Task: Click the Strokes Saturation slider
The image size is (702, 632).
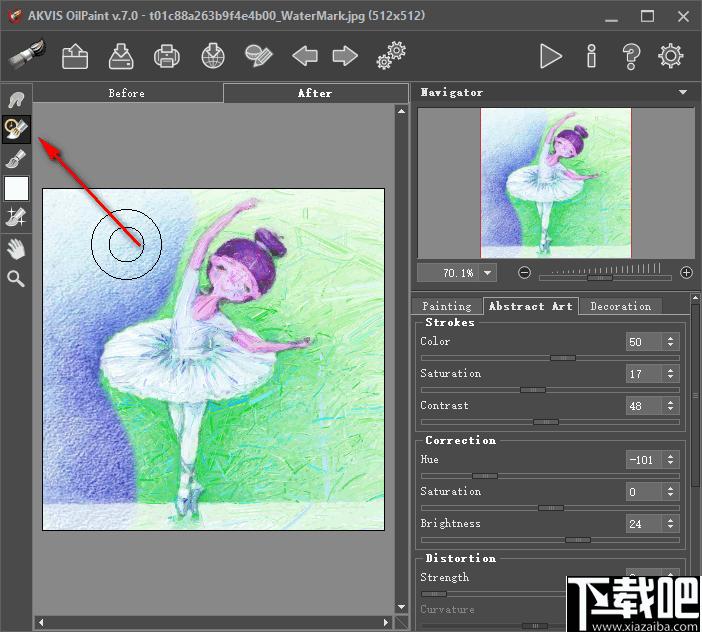Action: click(x=550, y=390)
